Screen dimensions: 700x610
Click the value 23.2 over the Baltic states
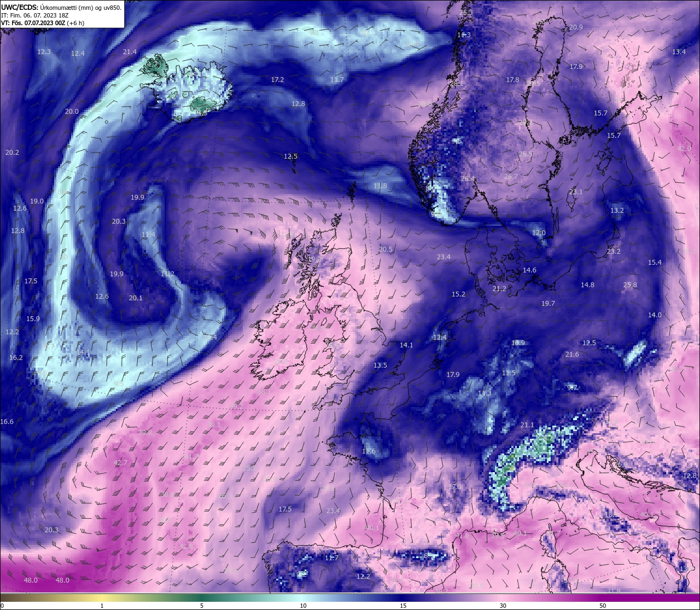tap(614, 252)
